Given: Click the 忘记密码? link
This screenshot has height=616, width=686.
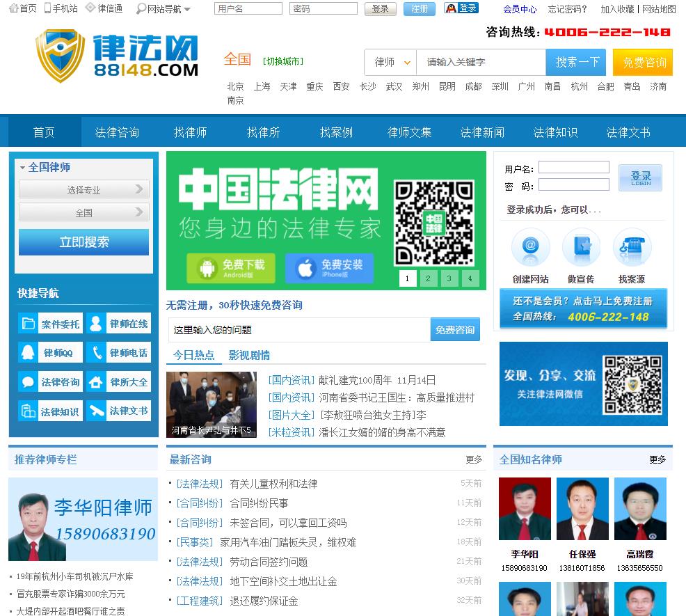Looking at the screenshot, I should pos(567,9).
